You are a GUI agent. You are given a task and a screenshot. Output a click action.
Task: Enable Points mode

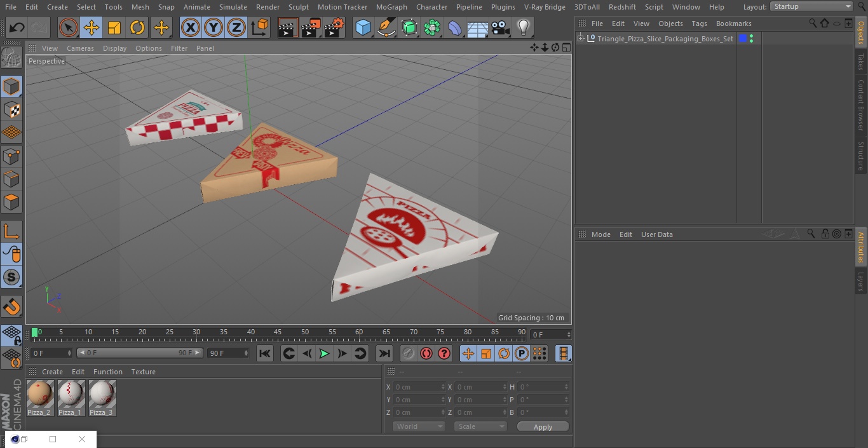click(x=11, y=156)
